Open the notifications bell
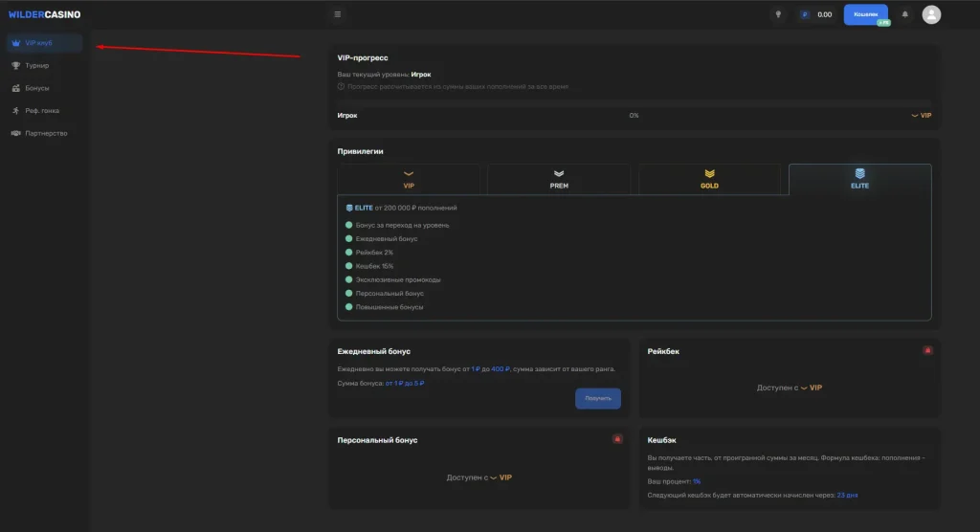The image size is (980, 532). tap(904, 14)
